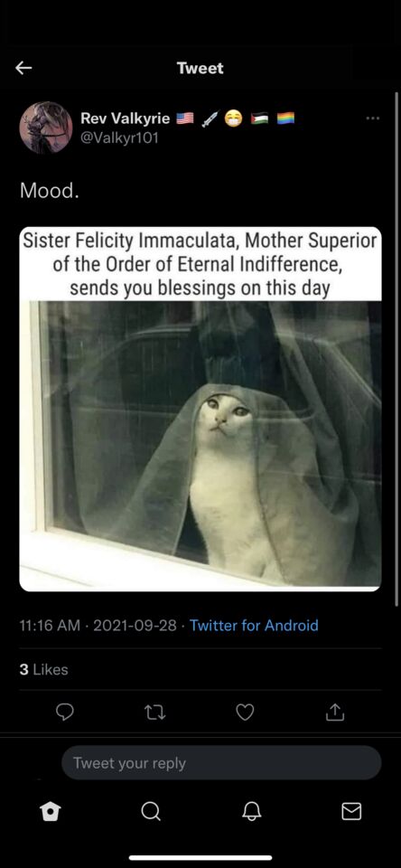Tap the 11:16 AM timestamp
The width and height of the screenshot is (401, 868).
50,626
